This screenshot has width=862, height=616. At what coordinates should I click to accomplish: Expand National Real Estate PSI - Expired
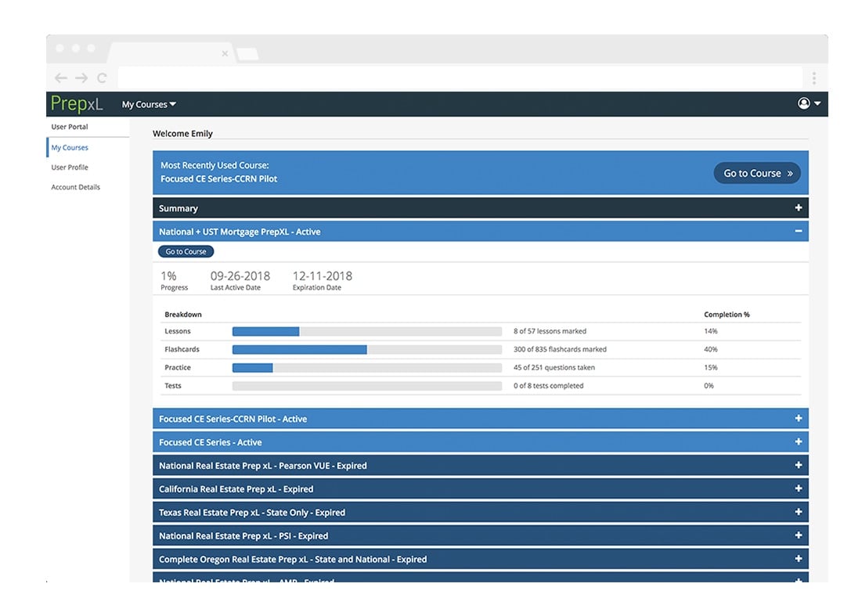coord(481,536)
